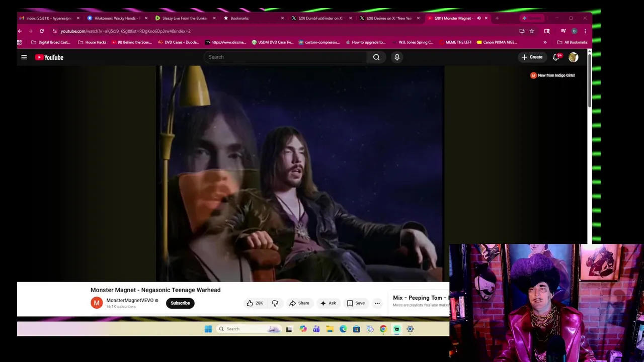644x362 pixels.
Task: Open Behind the Scen... YouTube bookmark
Action: click(132, 42)
